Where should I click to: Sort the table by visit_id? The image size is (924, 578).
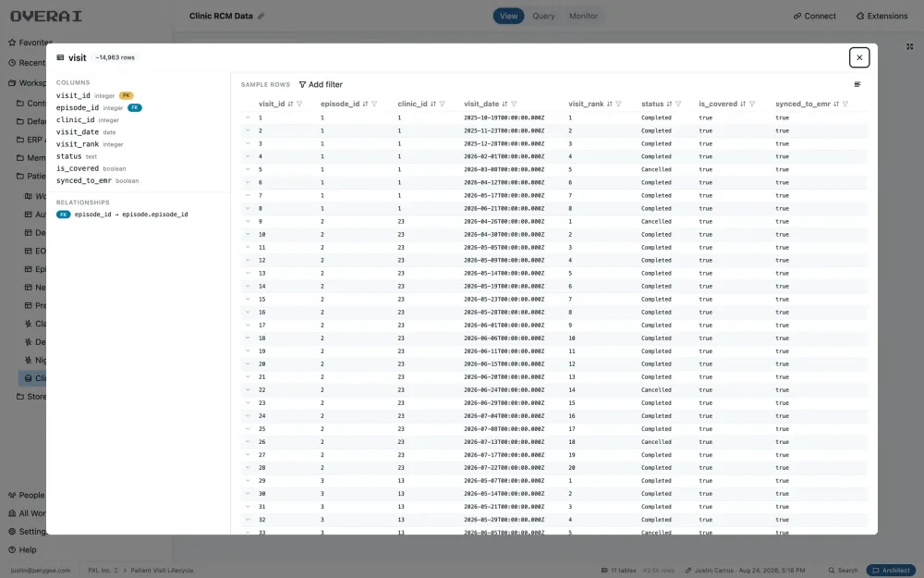pyautogui.click(x=290, y=104)
